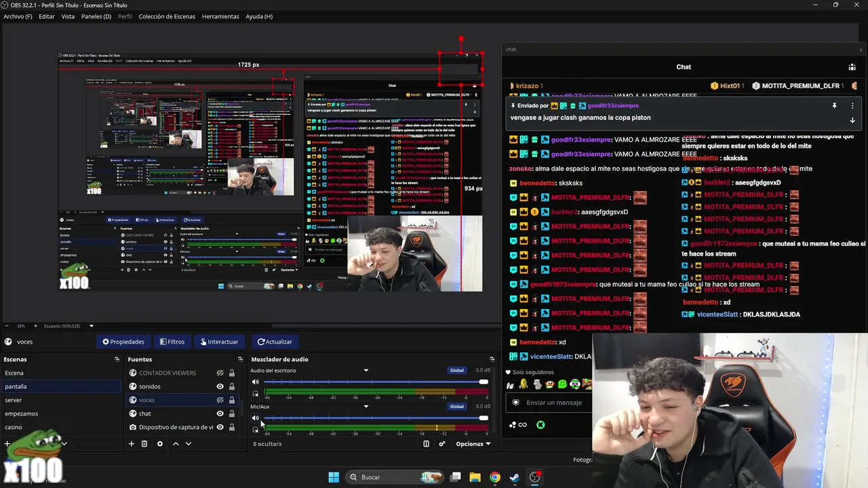Click the Actualizar button

point(275,342)
